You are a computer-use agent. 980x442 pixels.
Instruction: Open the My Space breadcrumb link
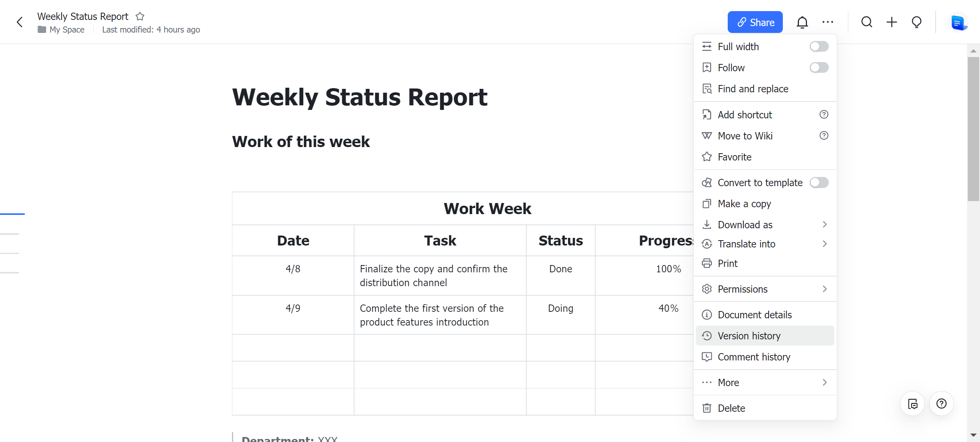pyautogui.click(x=67, y=29)
